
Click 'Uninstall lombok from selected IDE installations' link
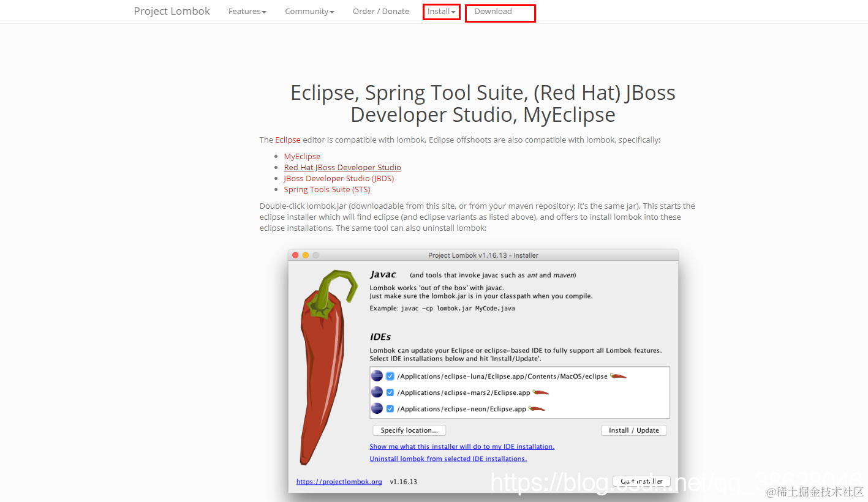(448, 459)
